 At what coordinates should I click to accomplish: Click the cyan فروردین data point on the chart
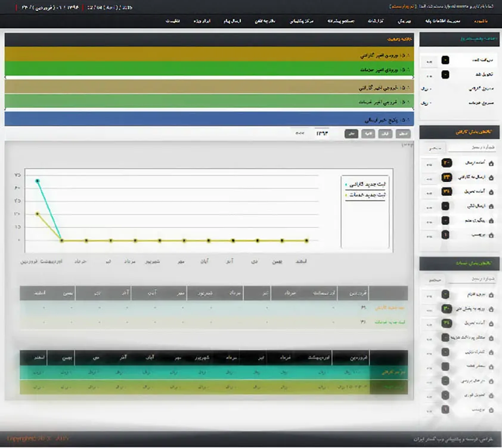click(38, 181)
